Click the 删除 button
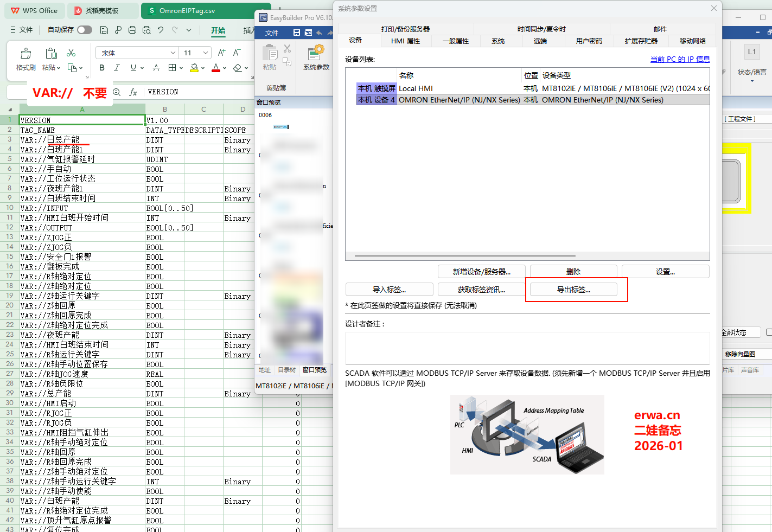The image size is (772, 532). pos(573,272)
